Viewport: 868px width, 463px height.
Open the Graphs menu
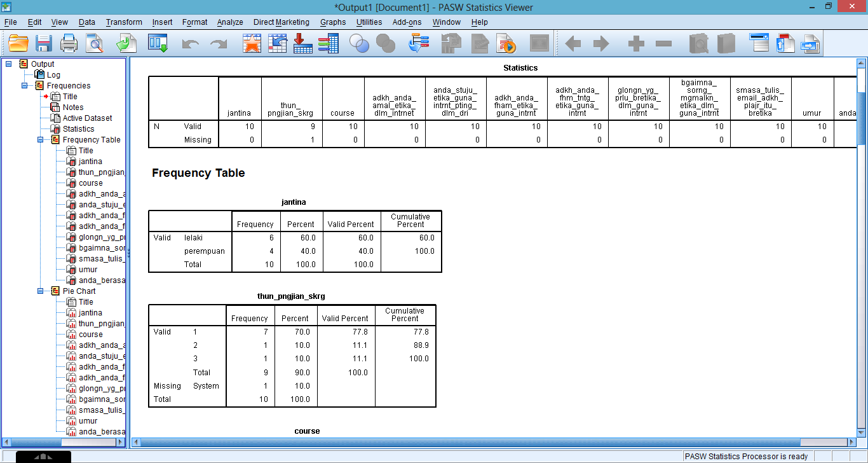[333, 22]
